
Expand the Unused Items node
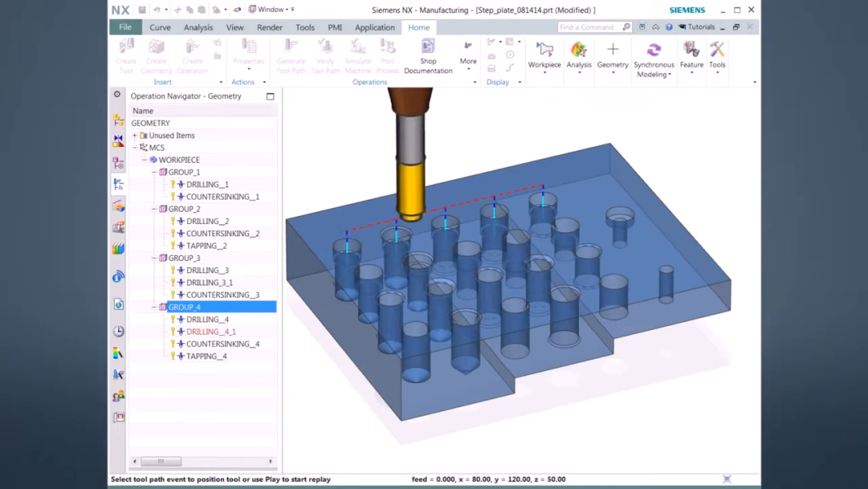tap(134, 135)
